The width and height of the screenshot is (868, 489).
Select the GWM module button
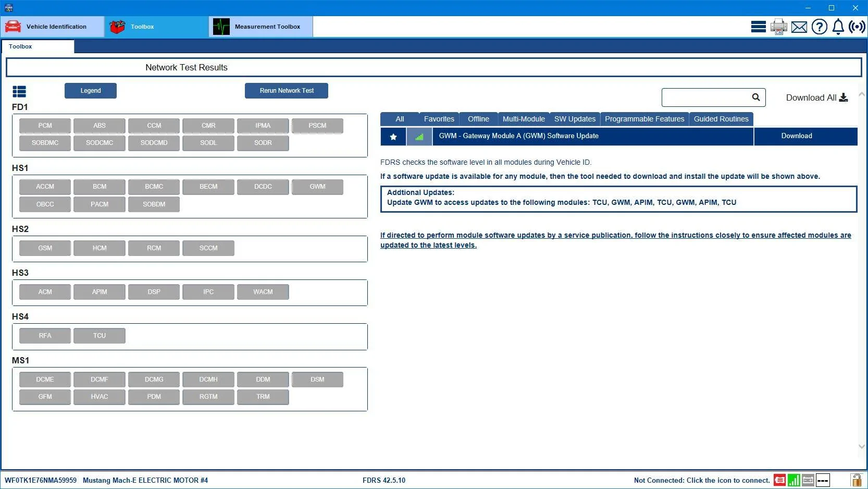coord(317,187)
